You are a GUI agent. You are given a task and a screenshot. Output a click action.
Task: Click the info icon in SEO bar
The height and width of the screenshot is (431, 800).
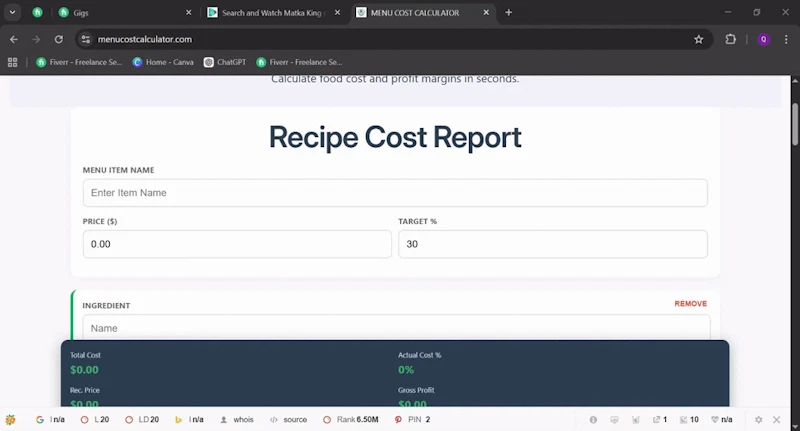pos(593,419)
